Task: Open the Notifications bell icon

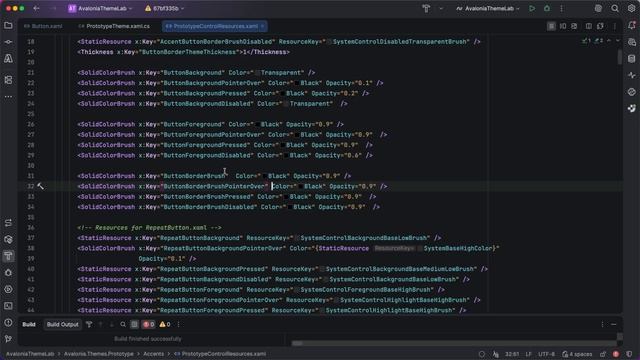Action: 631,25
